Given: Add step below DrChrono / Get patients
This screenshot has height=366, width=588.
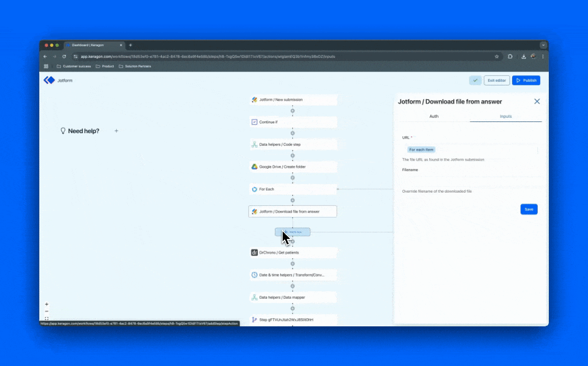Looking at the screenshot, I should (x=292, y=264).
